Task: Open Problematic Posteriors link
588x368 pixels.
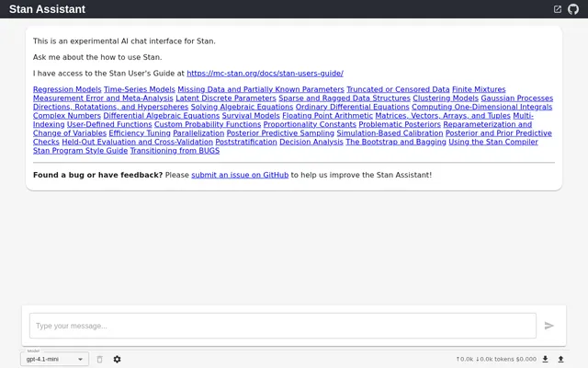Action: click(400, 124)
